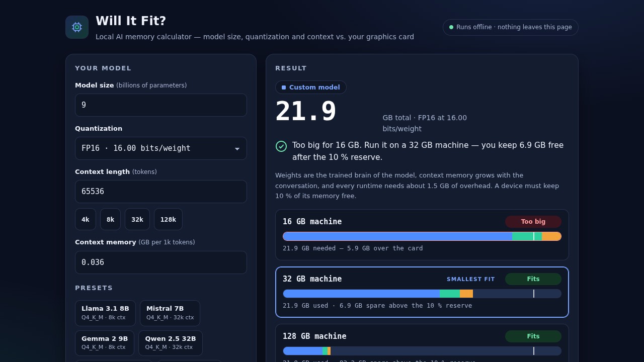Click the "YOUR MODEL" panel heading
Image resolution: width=644 pixels, height=362 pixels.
point(103,68)
